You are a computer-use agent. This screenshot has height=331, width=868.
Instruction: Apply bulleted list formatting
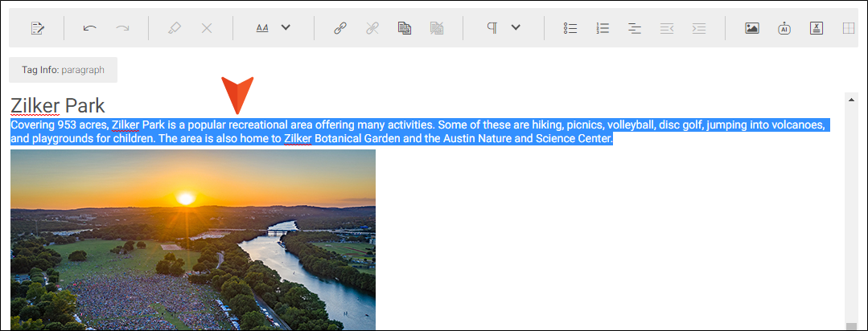(570, 28)
